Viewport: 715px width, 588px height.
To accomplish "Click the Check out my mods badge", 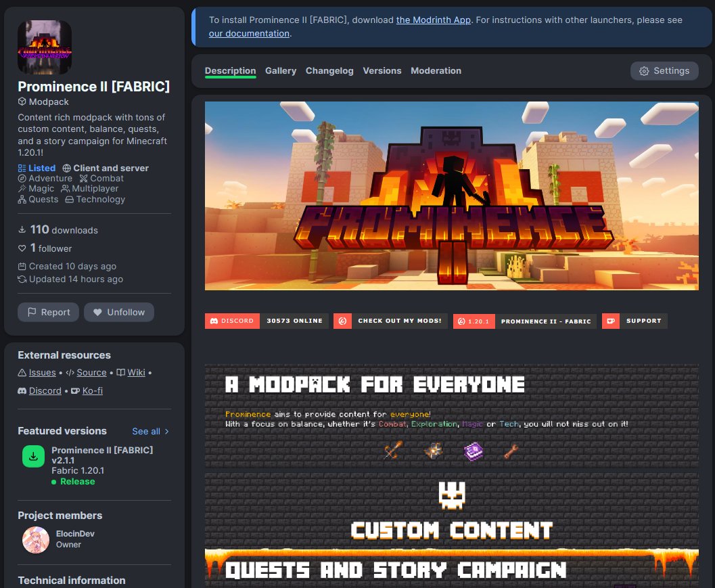I will (390, 321).
